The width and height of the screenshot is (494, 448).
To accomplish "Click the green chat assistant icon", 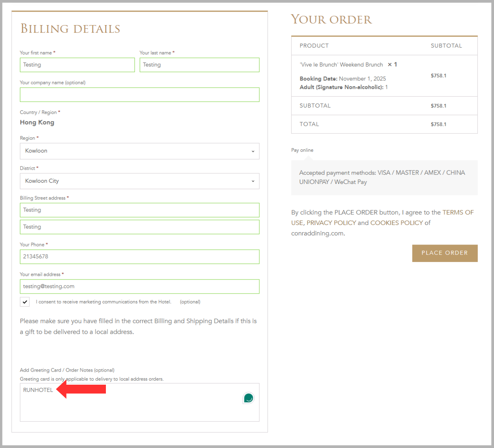I will (x=248, y=398).
